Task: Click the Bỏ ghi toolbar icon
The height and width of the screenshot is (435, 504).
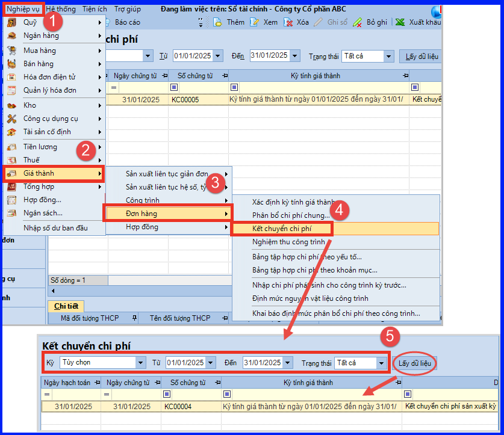Action: (357, 22)
